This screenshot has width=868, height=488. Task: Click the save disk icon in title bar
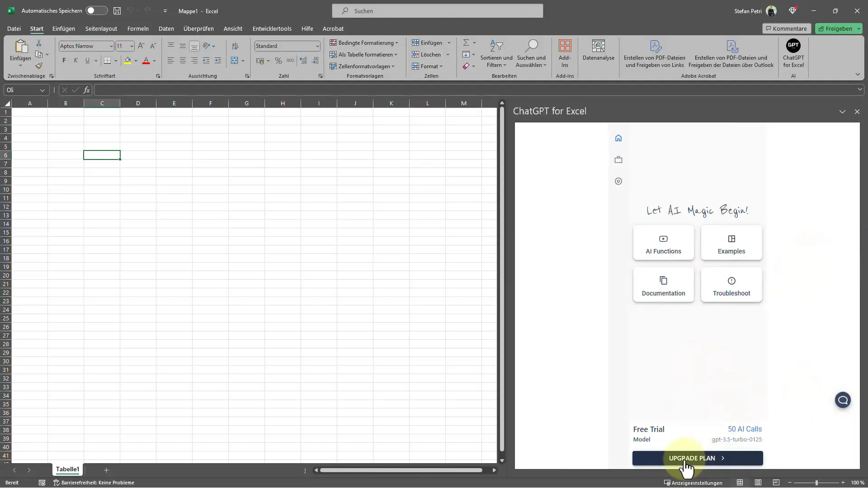(117, 11)
